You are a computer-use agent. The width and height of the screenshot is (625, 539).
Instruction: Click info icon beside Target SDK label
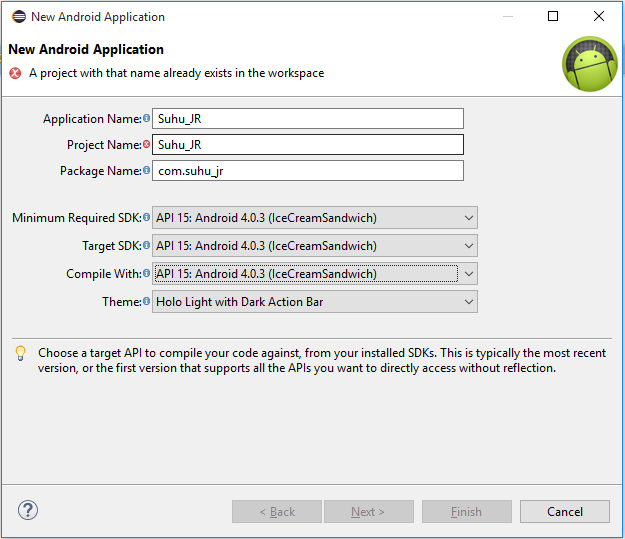point(146,245)
